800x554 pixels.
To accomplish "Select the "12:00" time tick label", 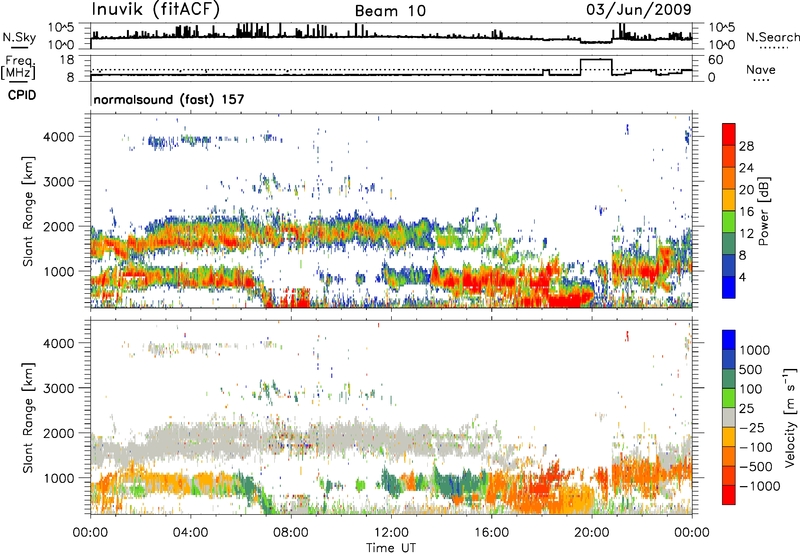I will coord(391,533).
